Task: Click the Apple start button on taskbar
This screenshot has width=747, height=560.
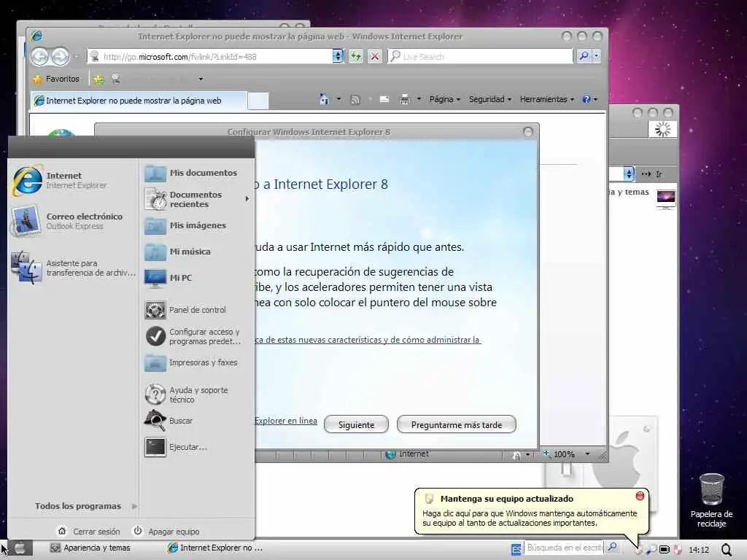Action: tap(20, 548)
